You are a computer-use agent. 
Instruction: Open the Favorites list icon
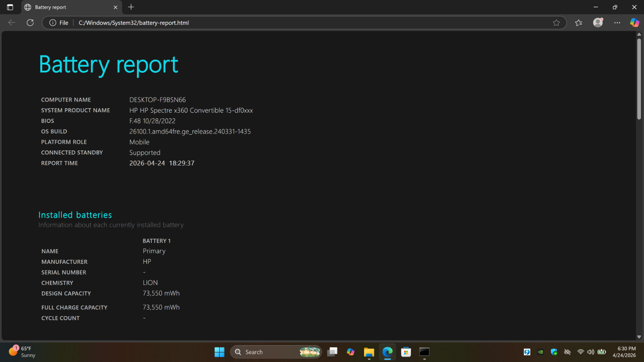coord(579,23)
